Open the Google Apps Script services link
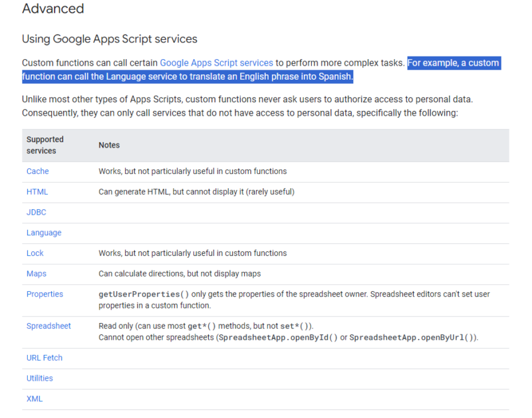This screenshot has height=418, width=532. [216, 63]
